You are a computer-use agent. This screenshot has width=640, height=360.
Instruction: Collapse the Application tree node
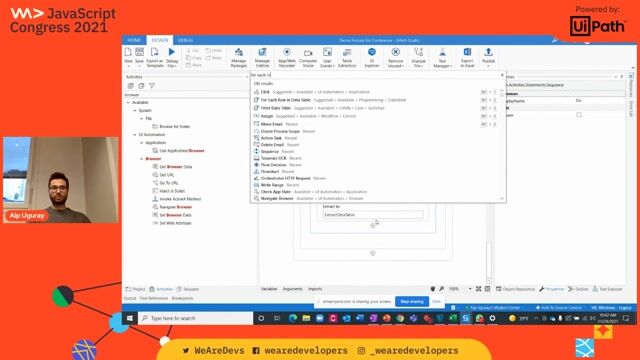142,143
